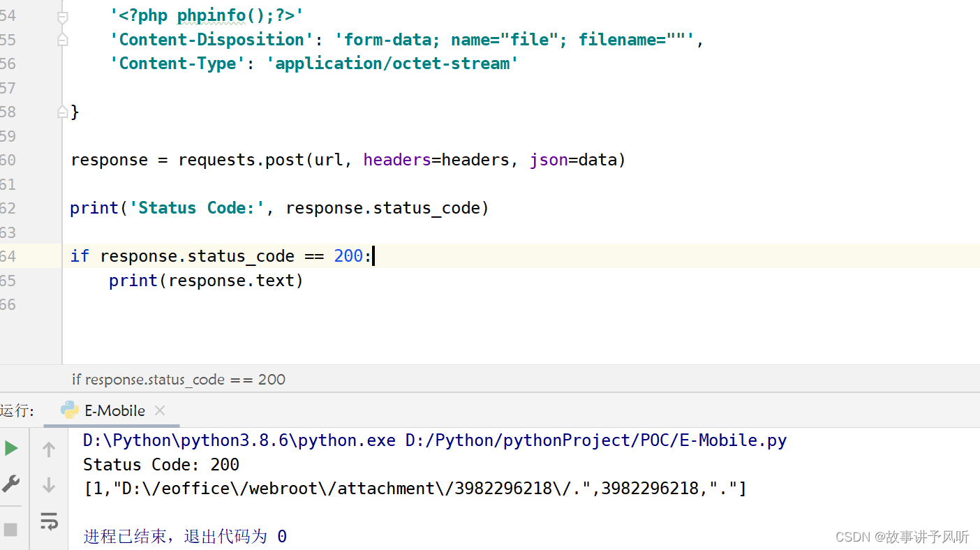
Task: Click the attachment path JSON output line
Action: [415, 489]
